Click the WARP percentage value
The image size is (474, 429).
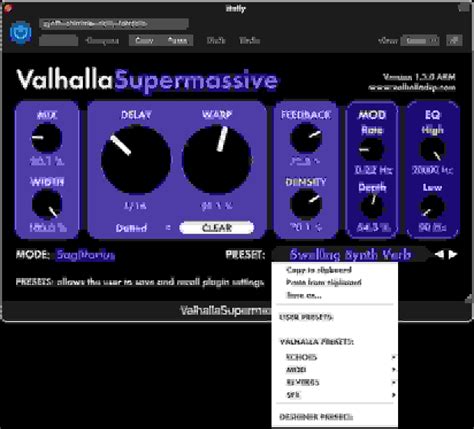click(x=217, y=206)
